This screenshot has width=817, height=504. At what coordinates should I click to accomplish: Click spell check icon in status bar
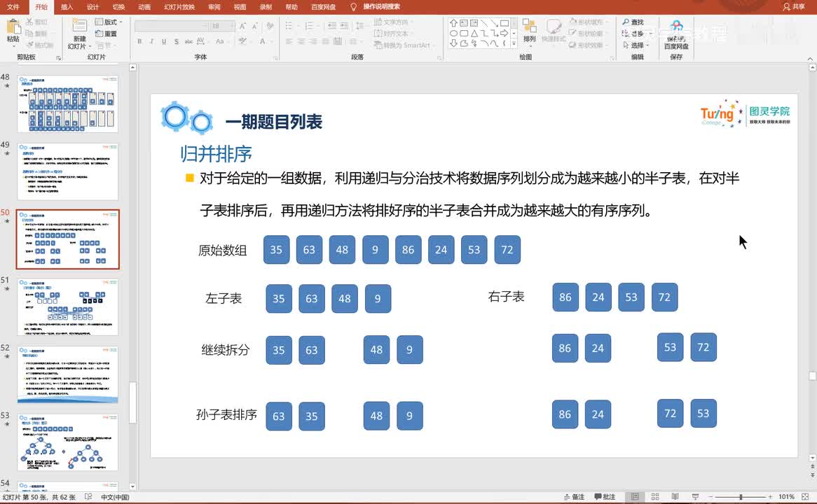coord(88,497)
